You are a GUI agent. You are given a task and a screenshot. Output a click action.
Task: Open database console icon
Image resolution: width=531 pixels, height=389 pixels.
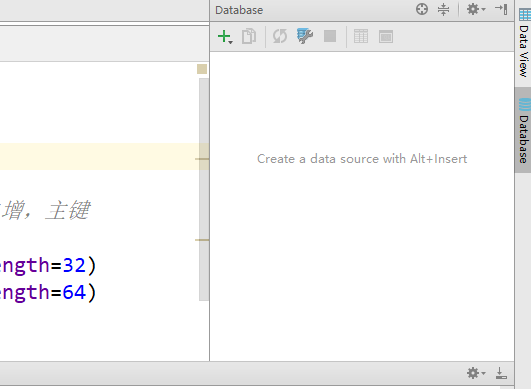386,37
